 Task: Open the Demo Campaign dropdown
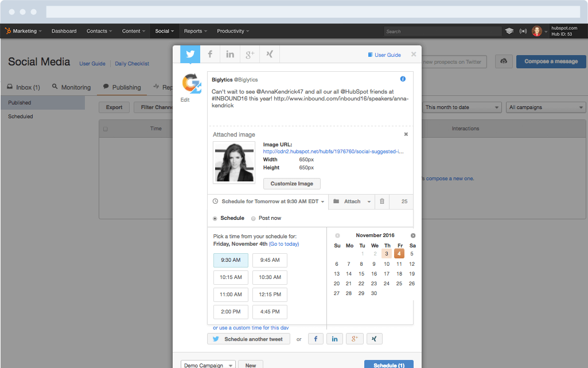coord(208,365)
